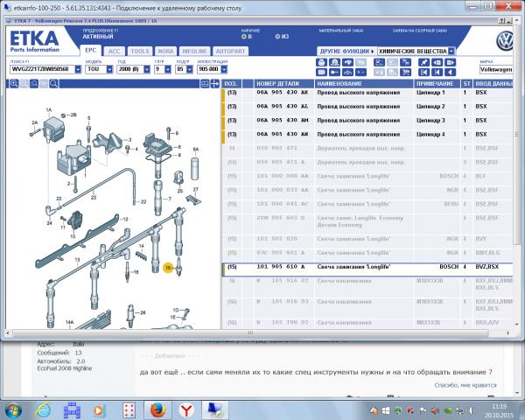Switch to the ACC tab
The height and width of the screenshot is (420, 525).
tap(114, 52)
